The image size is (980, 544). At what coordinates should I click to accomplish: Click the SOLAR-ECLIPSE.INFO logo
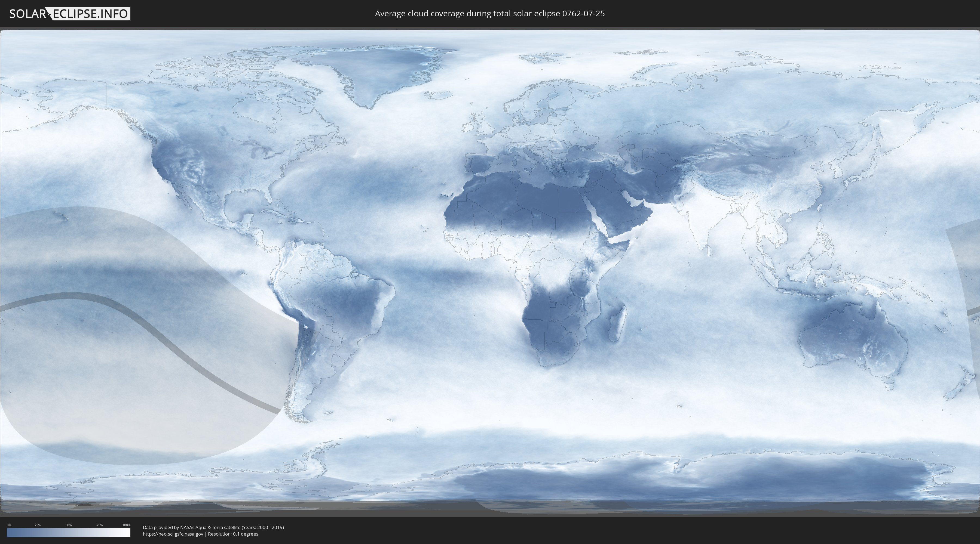pyautogui.click(x=70, y=14)
